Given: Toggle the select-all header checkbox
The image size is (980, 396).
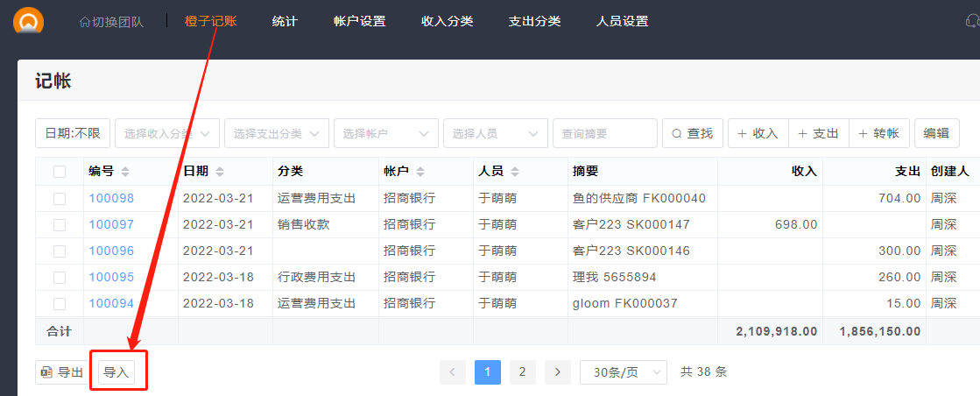Looking at the screenshot, I should pos(60,172).
